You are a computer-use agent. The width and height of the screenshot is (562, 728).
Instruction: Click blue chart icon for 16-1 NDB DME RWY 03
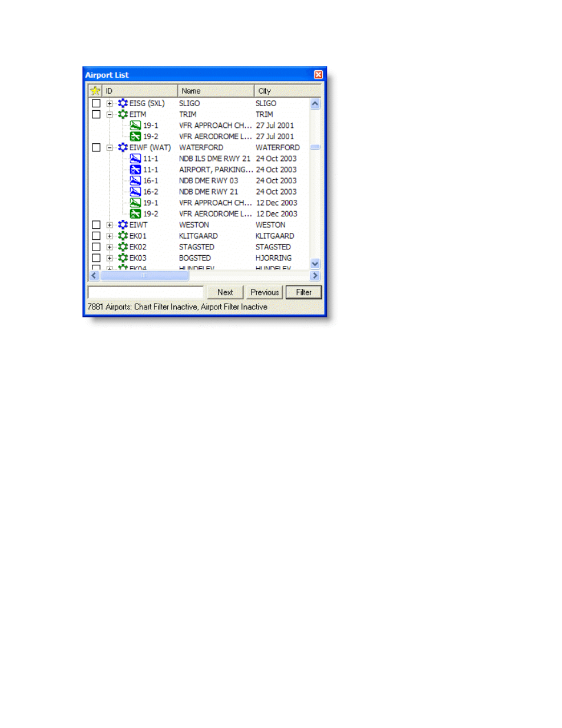pyautogui.click(x=135, y=180)
